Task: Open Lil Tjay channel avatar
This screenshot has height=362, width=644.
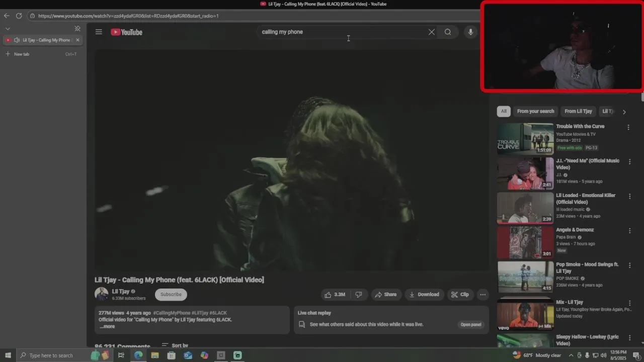Action: click(102, 294)
